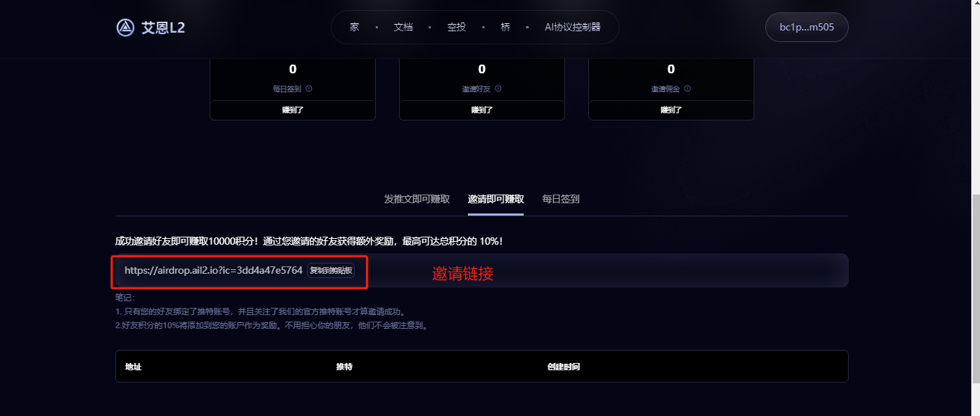The height and width of the screenshot is (416, 980).
Task: Click the bc1p...m505 wallet button
Action: (807, 28)
